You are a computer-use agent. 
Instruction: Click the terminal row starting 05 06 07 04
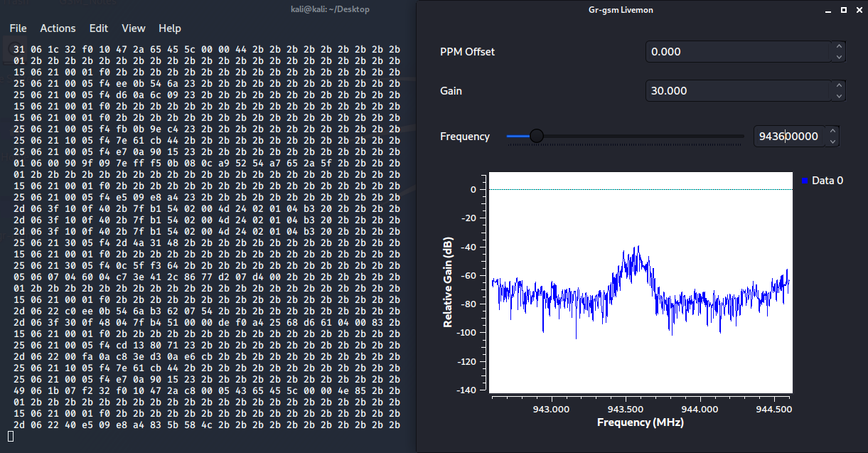(206, 277)
